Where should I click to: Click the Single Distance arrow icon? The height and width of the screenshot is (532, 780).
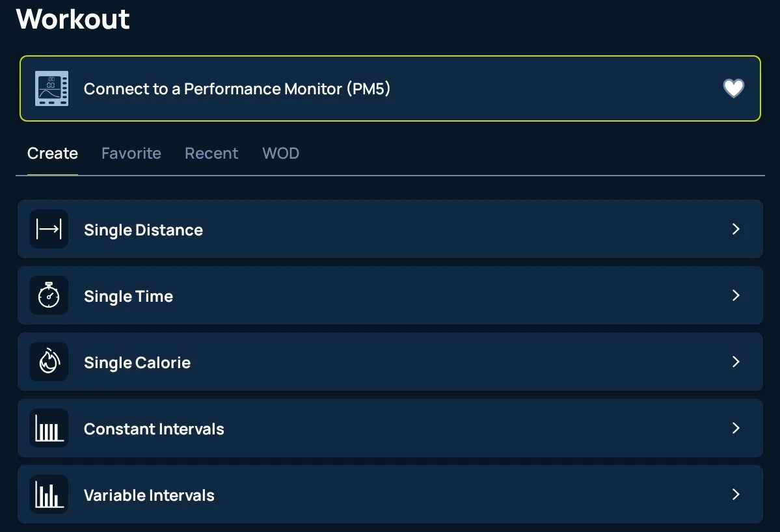(x=49, y=229)
